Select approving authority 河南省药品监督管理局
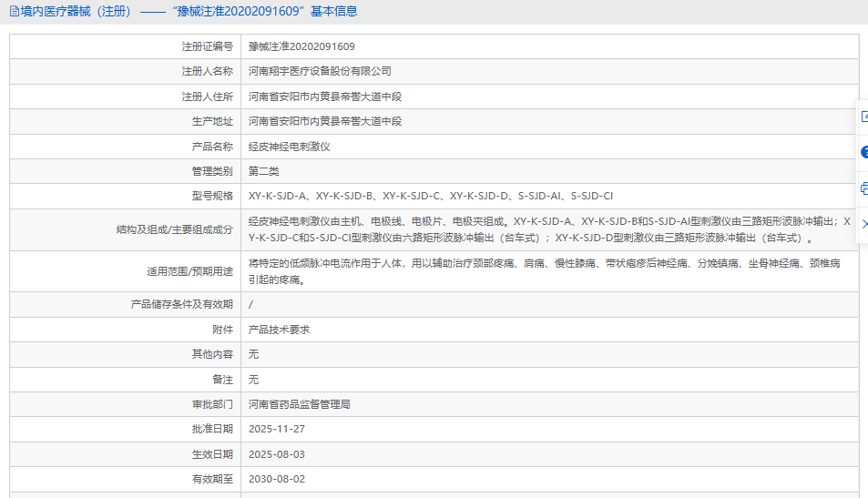868x498 pixels. pos(300,404)
